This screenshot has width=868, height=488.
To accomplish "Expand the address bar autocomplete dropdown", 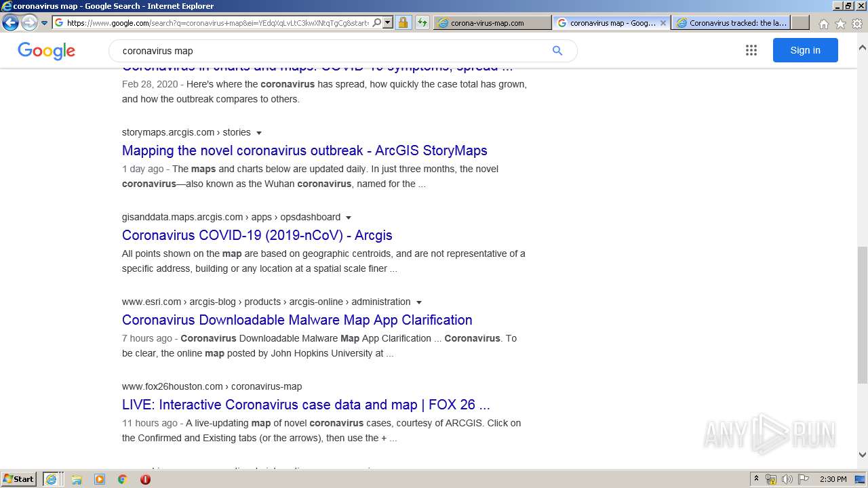I will coord(388,22).
